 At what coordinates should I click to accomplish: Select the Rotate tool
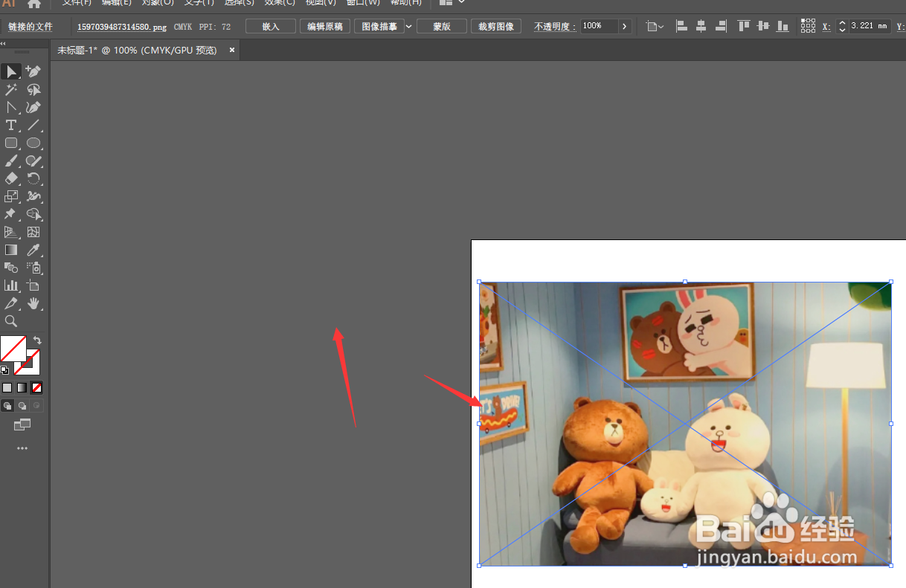pos(33,178)
